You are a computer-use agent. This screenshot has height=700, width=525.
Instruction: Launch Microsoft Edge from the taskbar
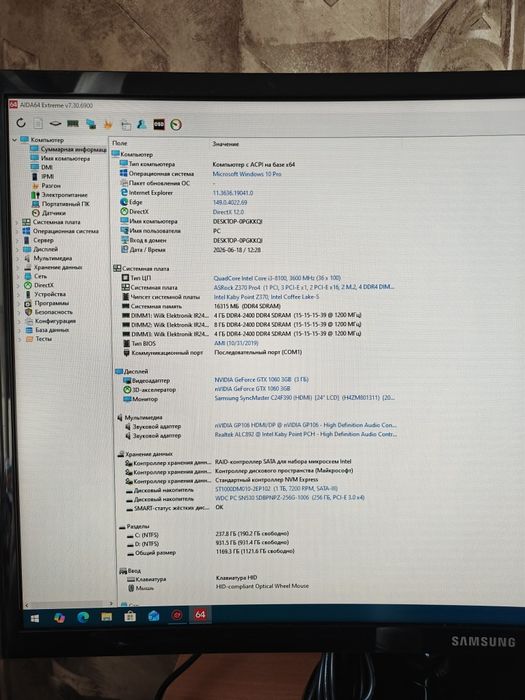coord(83,617)
